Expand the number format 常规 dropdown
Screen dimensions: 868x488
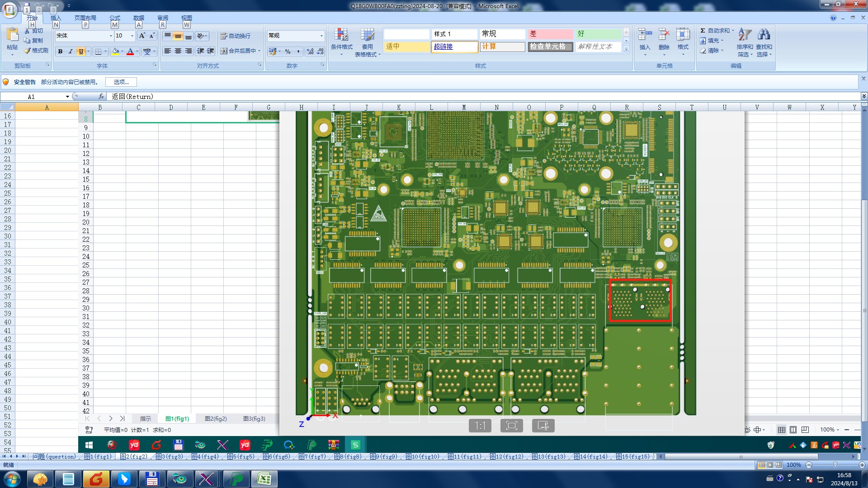(321, 36)
